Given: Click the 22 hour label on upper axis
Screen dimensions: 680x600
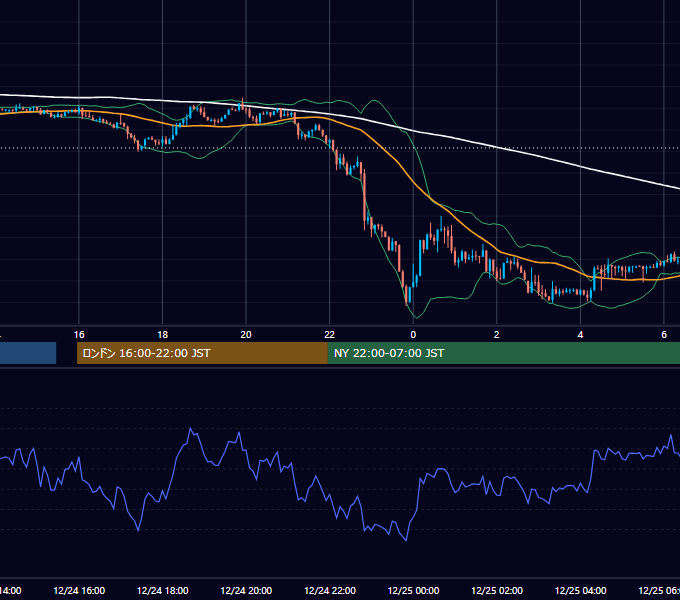Looking at the screenshot, I should [x=330, y=334].
